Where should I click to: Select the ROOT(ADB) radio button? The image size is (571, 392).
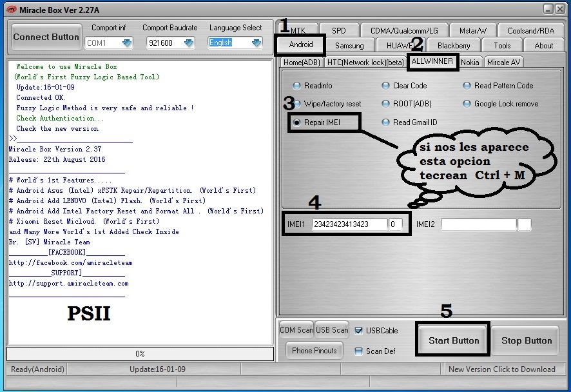(385, 104)
